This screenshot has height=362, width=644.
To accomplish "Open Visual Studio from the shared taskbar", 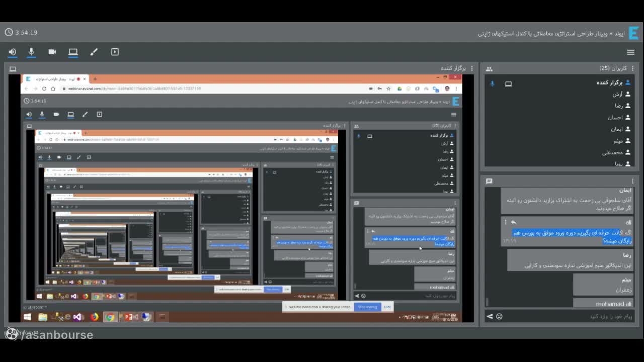I will (x=77, y=317).
